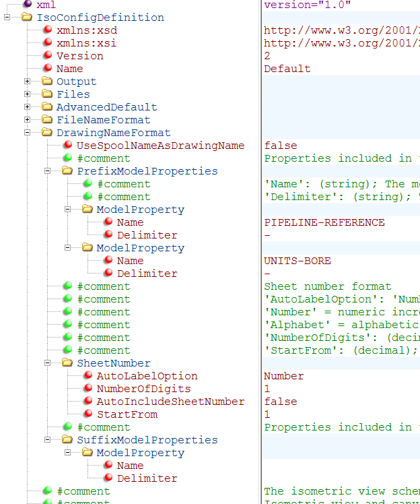The image size is (420, 504).
Task: Expand the Files folder node
Action: coord(28,94)
